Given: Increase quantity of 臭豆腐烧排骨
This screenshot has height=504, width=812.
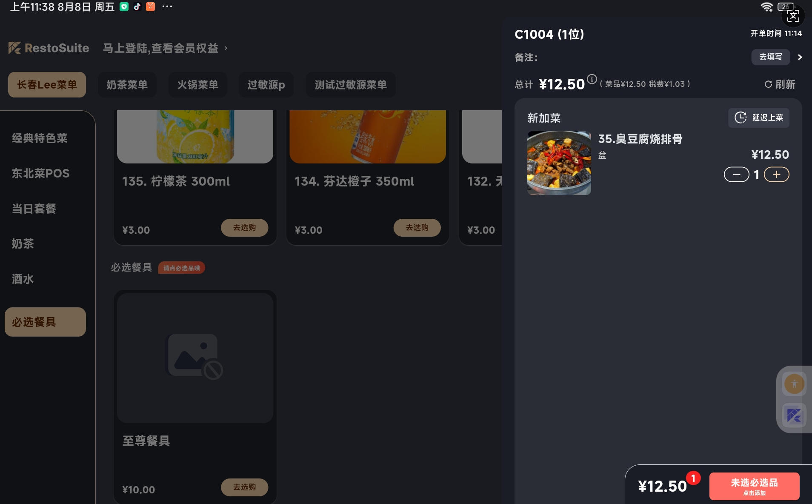Looking at the screenshot, I should click(x=776, y=175).
